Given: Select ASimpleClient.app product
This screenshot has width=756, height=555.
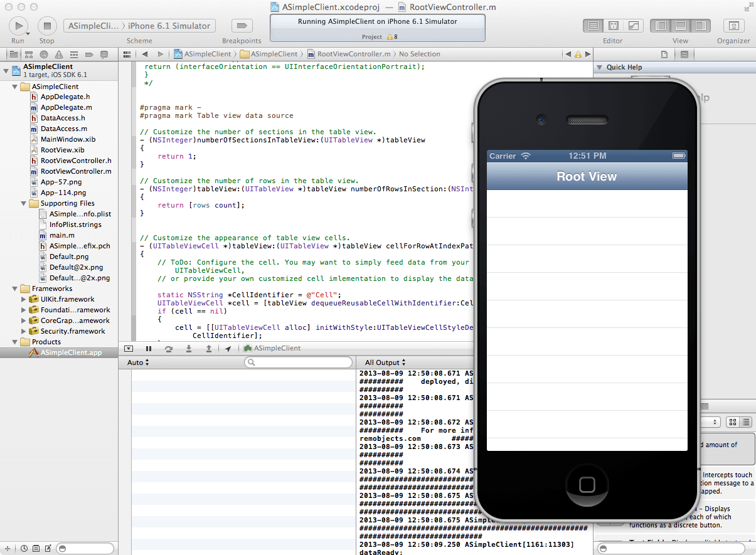Looking at the screenshot, I should 65,352.
